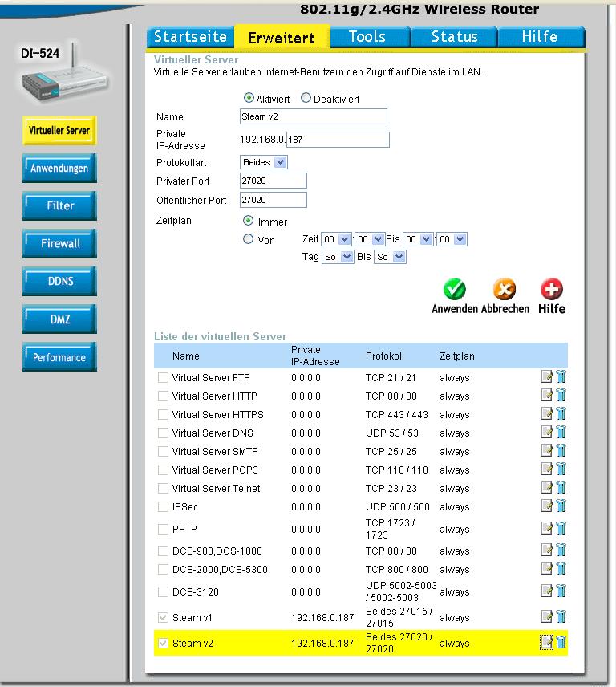Enable the Virtual Server DNS checkbox
Viewport: 616px width, 687px height.
(163, 433)
